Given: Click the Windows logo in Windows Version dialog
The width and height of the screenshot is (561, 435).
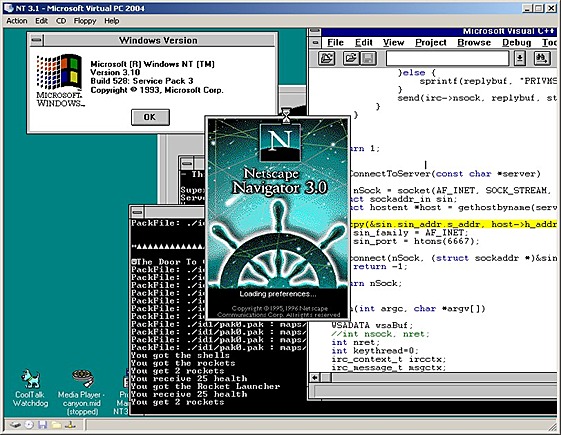Looking at the screenshot, I should tap(59, 80).
